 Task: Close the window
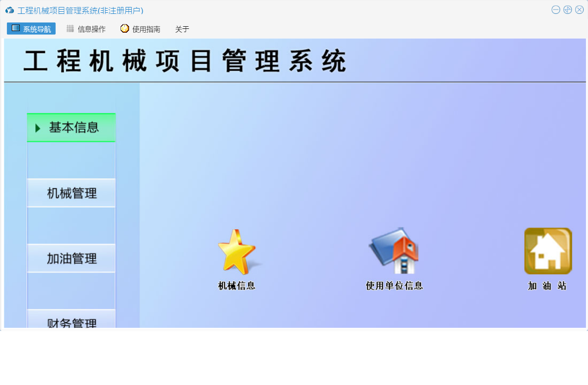tap(579, 10)
